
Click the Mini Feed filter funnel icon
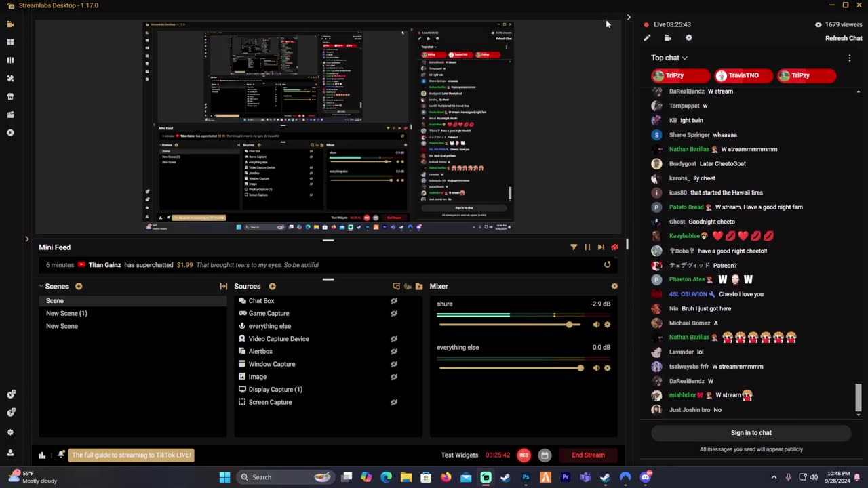click(574, 247)
